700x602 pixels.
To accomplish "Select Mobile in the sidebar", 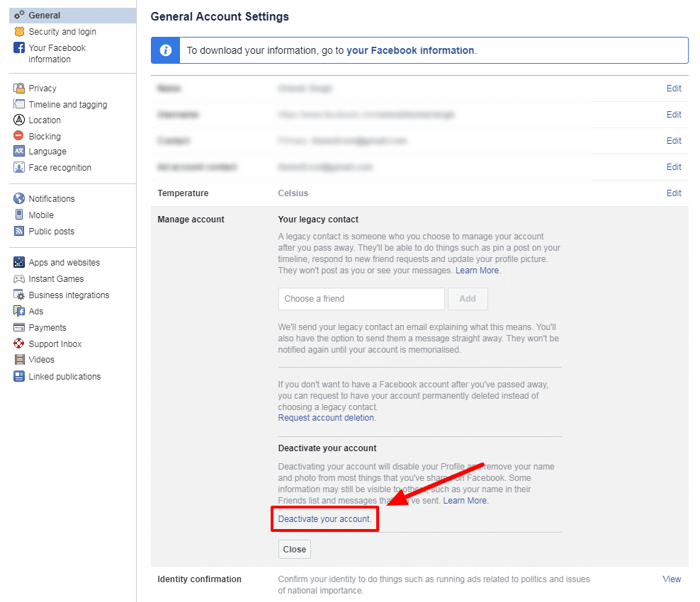I will click(x=41, y=215).
